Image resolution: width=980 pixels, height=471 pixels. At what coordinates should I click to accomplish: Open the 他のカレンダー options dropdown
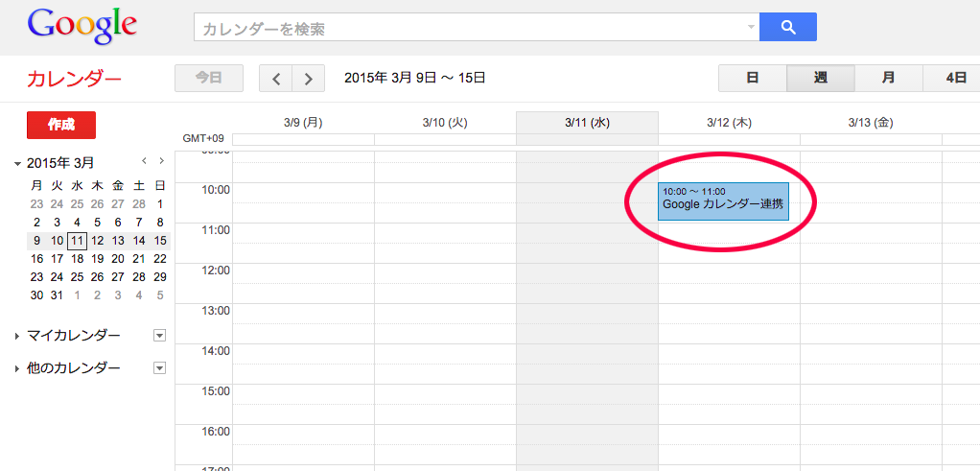coord(159,368)
